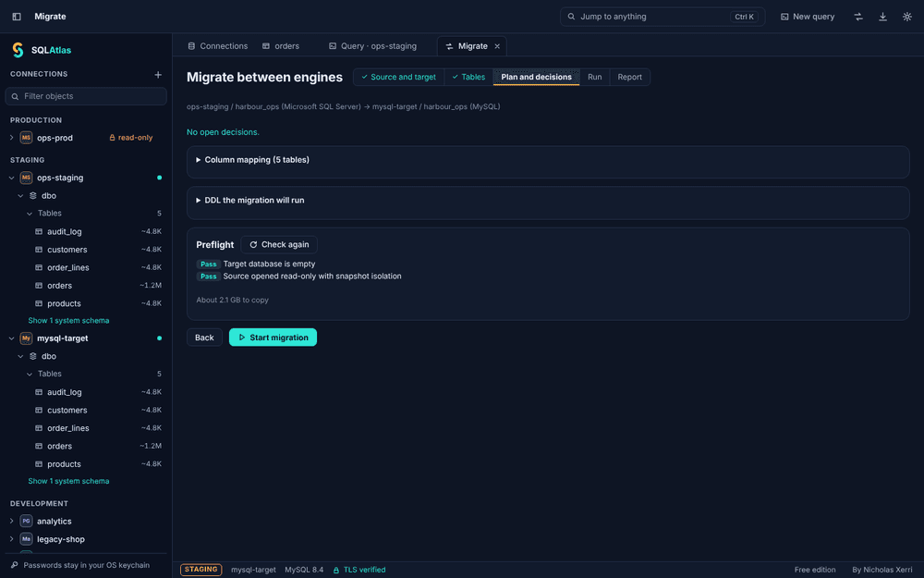Viewport: 924px width, 578px height.
Task: Switch theme with the sun icon
Action: pos(907,17)
